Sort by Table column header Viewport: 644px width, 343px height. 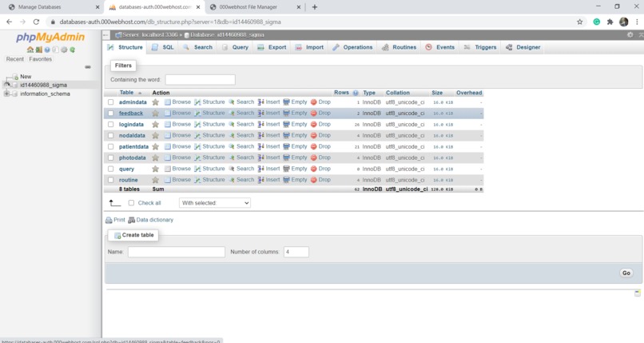click(x=126, y=93)
